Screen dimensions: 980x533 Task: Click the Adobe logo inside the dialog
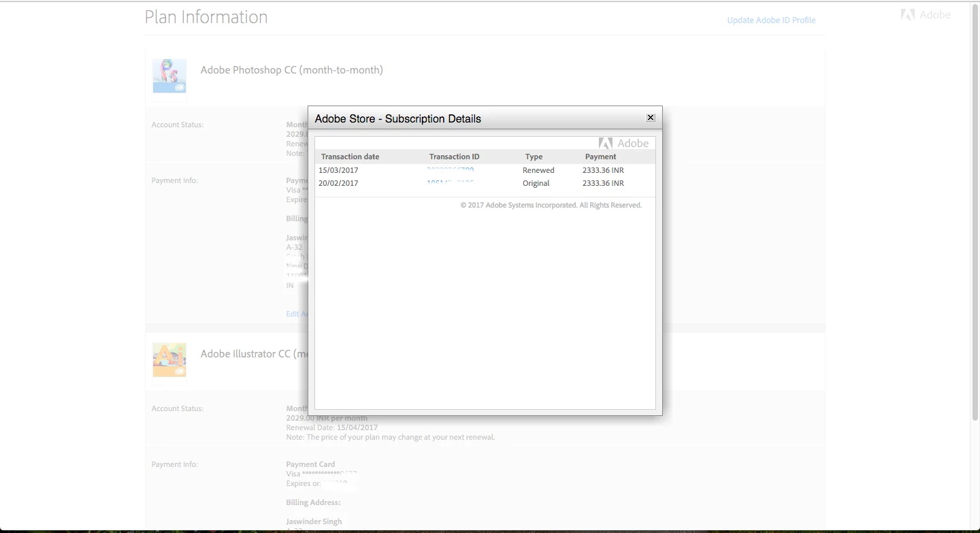pyautogui.click(x=623, y=143)
